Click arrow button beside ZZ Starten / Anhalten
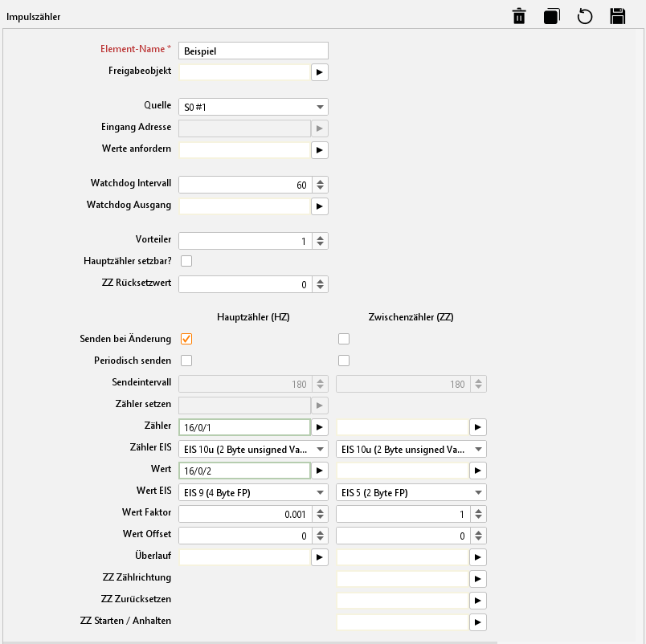The width and height of the screenshot is (646, 644). coord(478,622)
